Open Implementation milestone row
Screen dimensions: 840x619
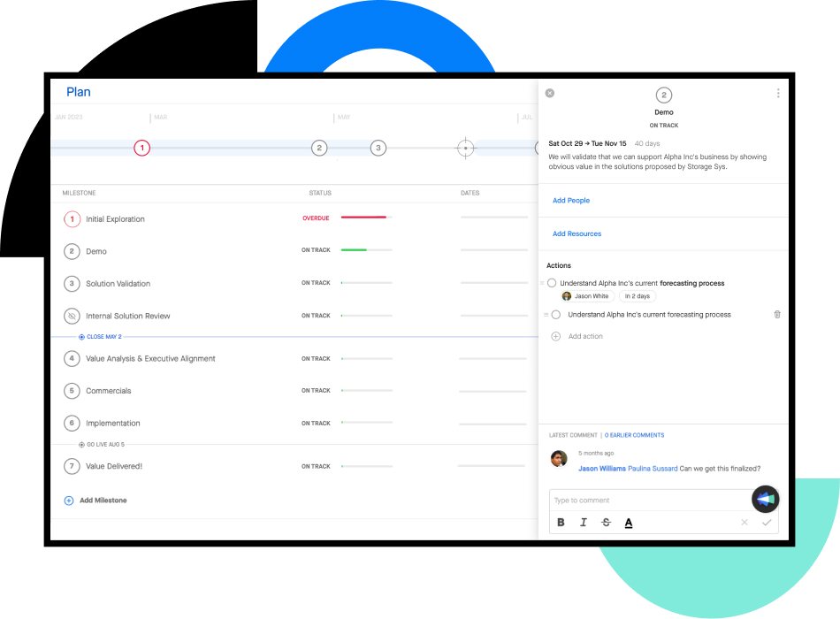pyautogui.click(x=294, y=424)
